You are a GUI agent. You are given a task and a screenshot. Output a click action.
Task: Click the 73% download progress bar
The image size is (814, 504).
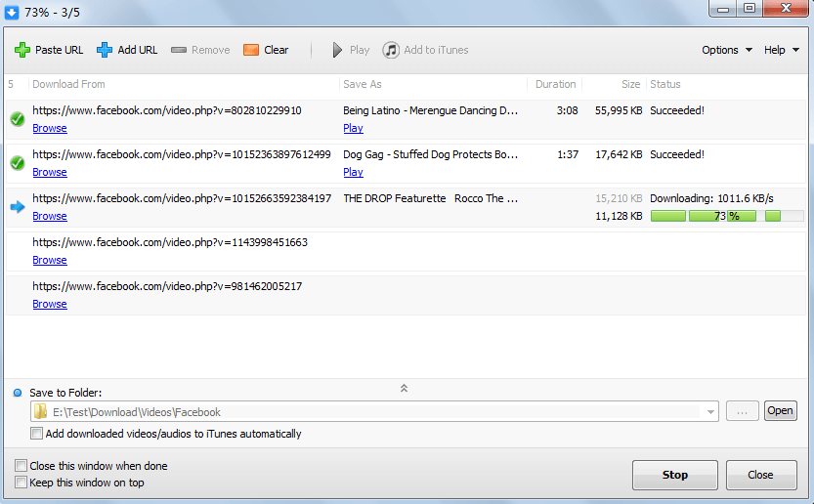pyautogui.click(x=727, y=216)
